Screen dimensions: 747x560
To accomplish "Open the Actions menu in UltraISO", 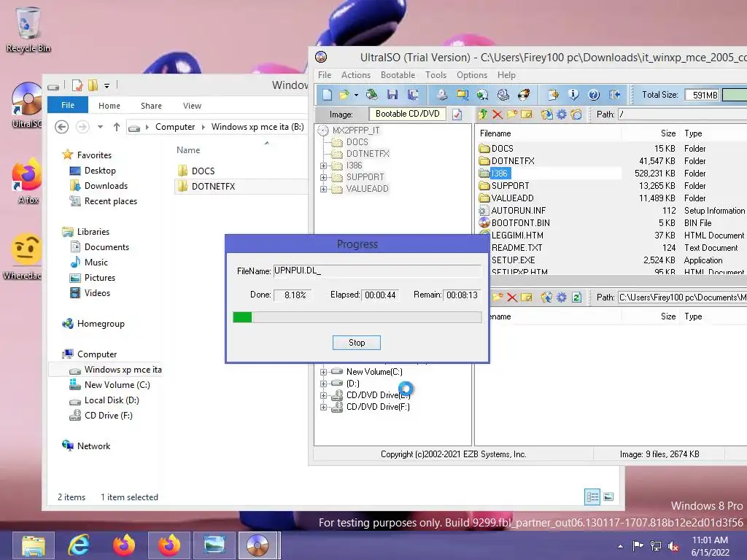I will pyautogui.click(x=356, y=75).
